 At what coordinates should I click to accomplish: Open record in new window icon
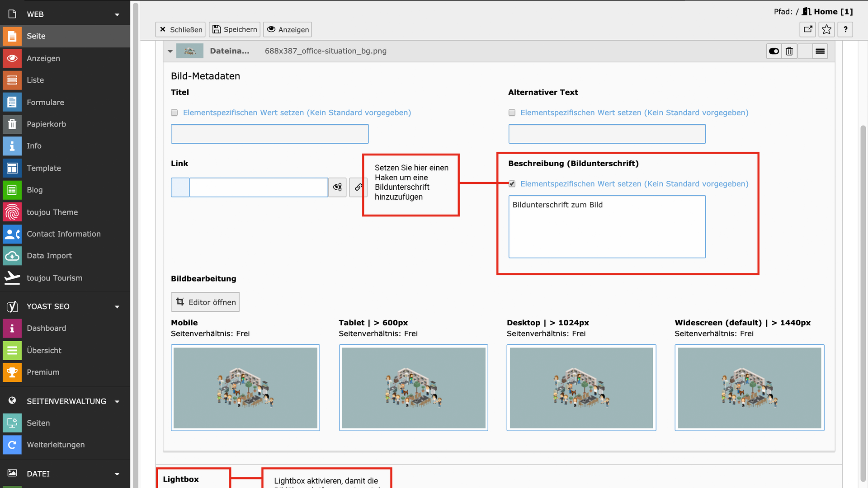808,30
